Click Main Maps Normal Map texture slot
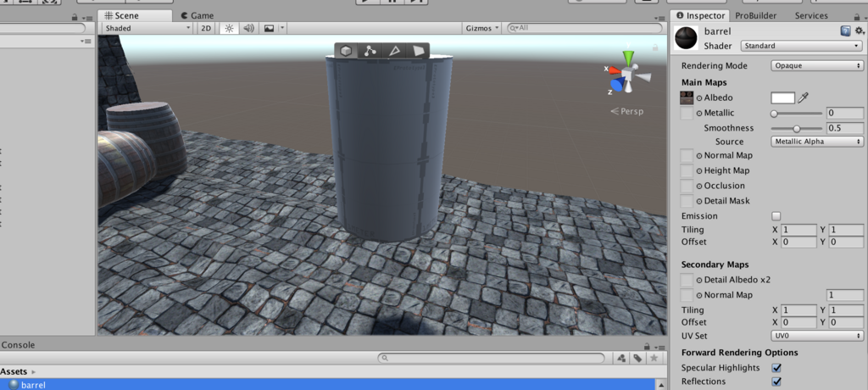The image size is (868, 390). pyautogui.click(x=687, y=156)
